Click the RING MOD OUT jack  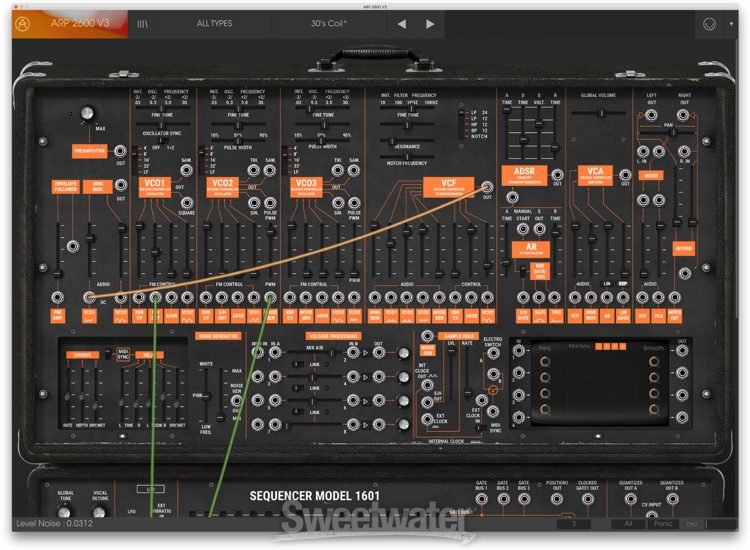pyautogui.click(x=121, y=185)
